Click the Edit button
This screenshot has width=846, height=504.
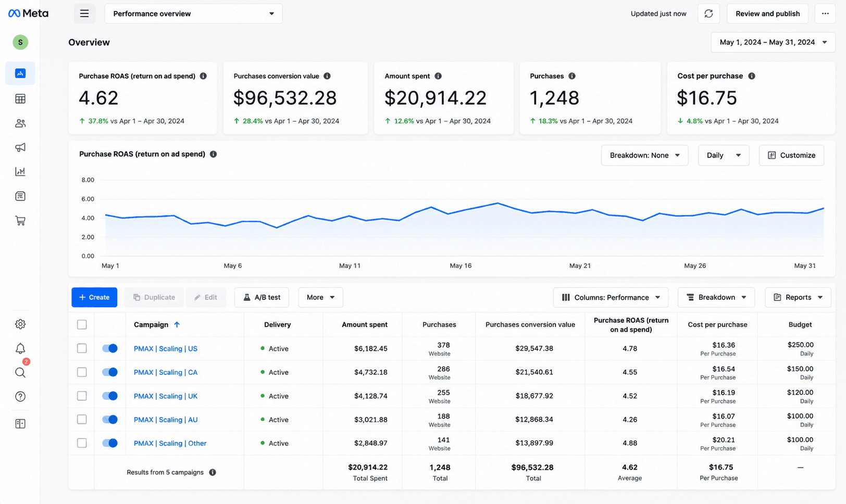click(x=206, y=297)
